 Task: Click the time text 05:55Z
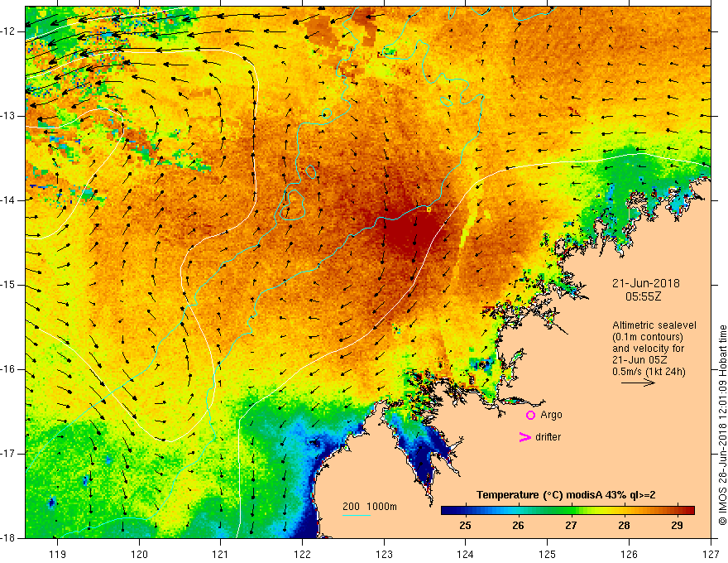click(643, 296)
